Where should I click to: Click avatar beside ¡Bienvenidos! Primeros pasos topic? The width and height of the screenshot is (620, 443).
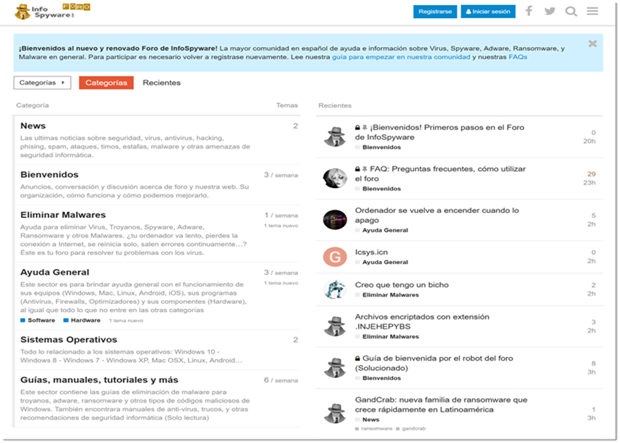(335, 136)
